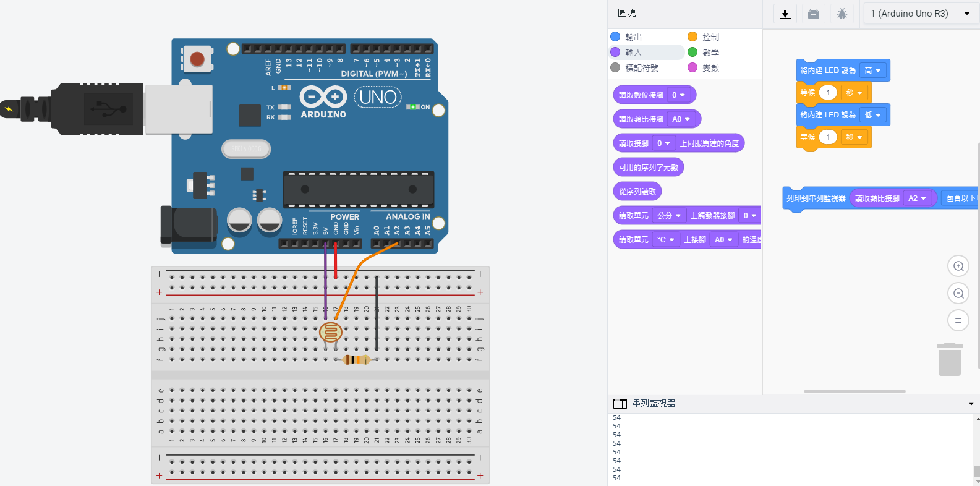The width and height of the screenshot is (980, 486).
Task: Open the A2 pin dropdown in print block
Action: click(917, 198)
